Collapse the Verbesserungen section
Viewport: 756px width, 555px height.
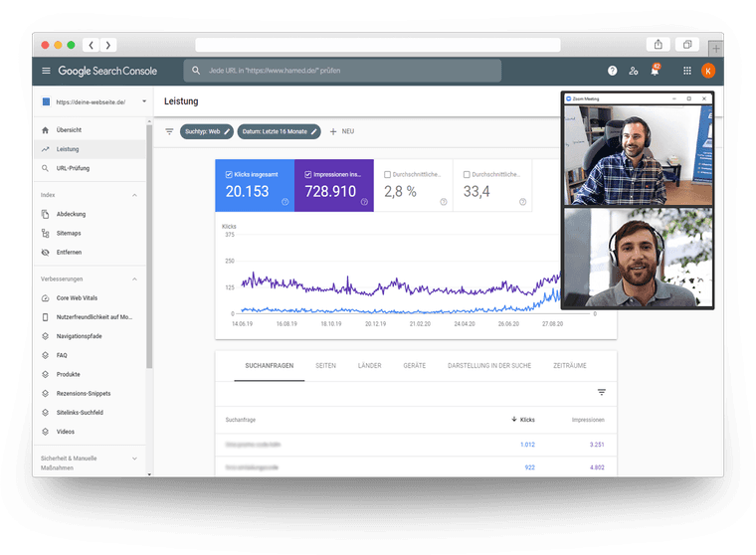(x=134, y=278)
